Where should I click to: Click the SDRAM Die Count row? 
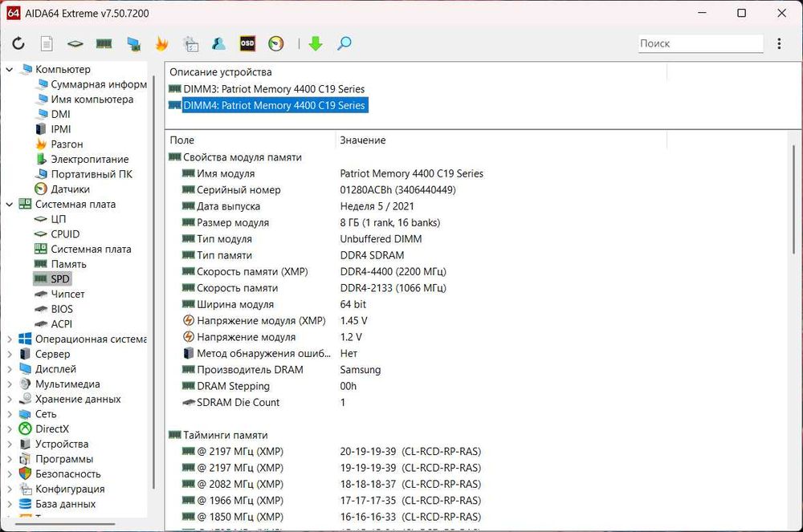263,403
